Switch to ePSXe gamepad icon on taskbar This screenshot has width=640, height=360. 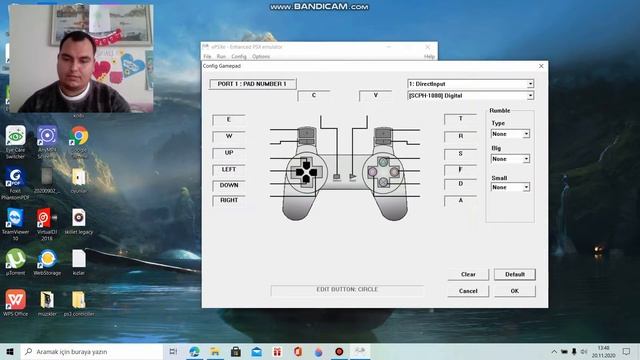[360, 351]
